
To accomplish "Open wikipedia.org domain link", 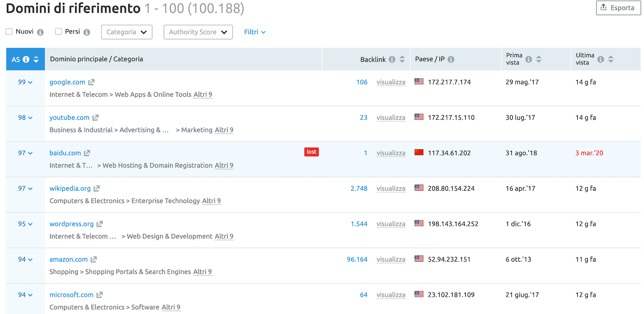I will coord(70,189).
